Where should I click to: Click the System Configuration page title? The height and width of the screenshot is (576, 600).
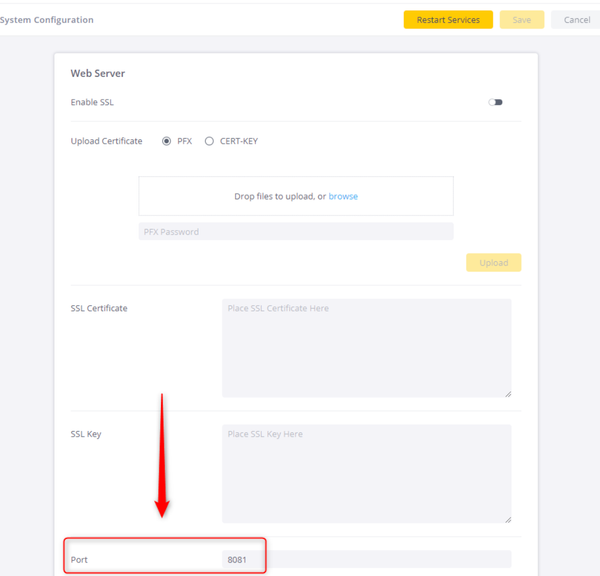point(46,20)
